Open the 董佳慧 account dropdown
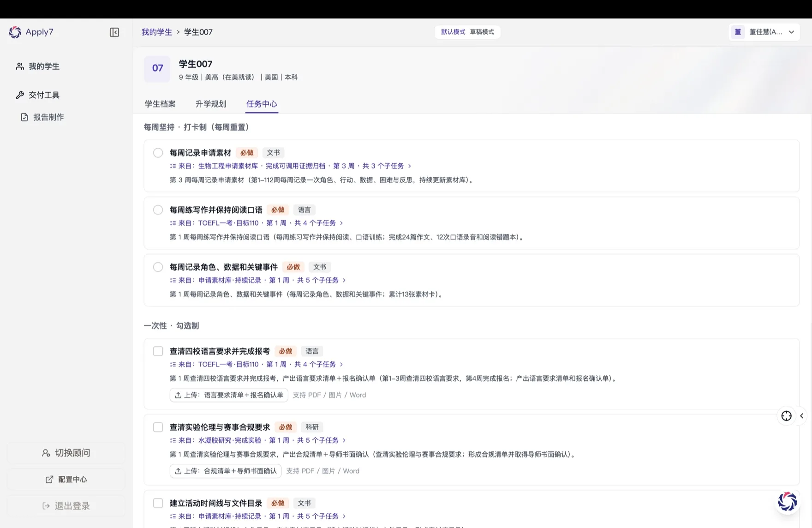 coord(764,32)
